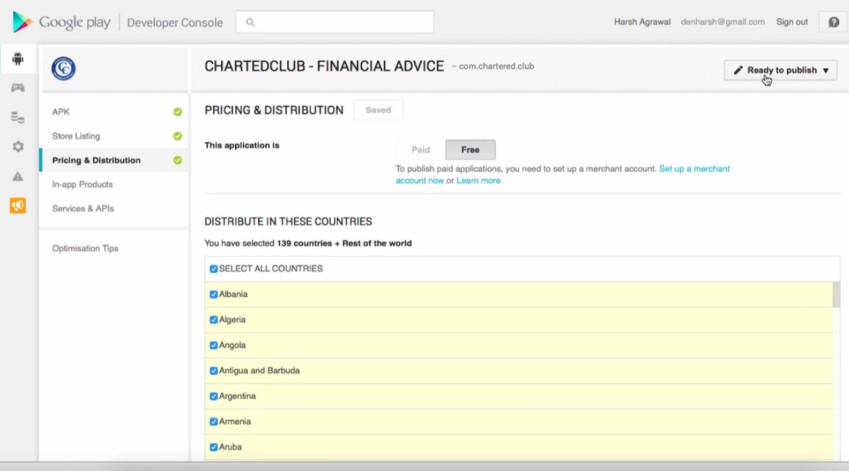
Task: Open Services & APIs section
Action: 83,208
